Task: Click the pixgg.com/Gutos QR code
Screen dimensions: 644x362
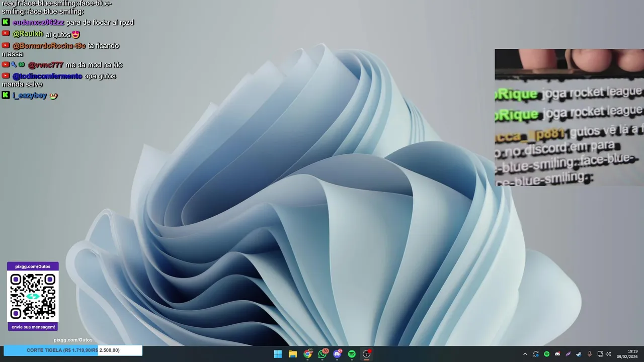Action: click(x=33, y=297)
